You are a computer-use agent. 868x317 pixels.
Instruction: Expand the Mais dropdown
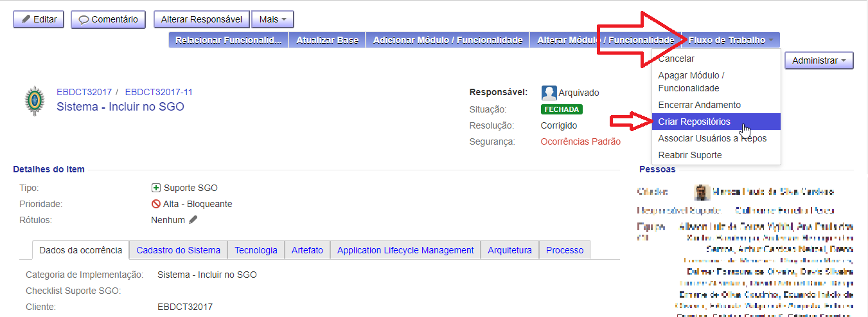pos(272,19)
